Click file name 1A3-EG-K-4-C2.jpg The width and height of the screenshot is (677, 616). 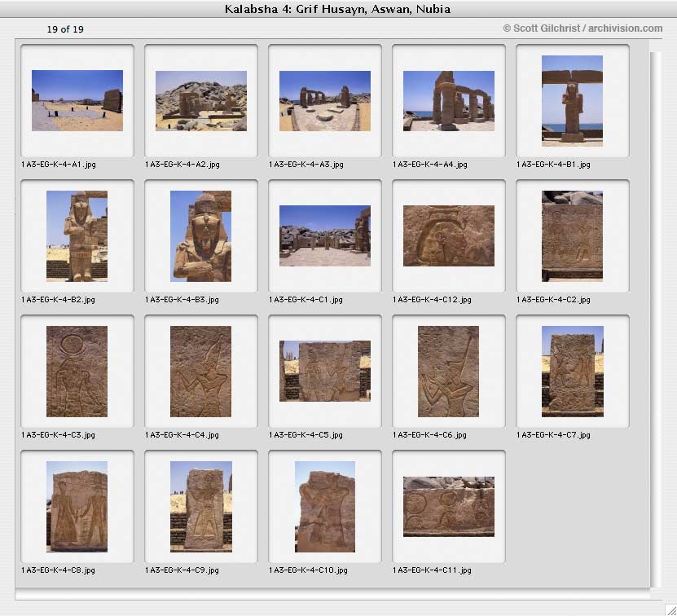point(553,299)
